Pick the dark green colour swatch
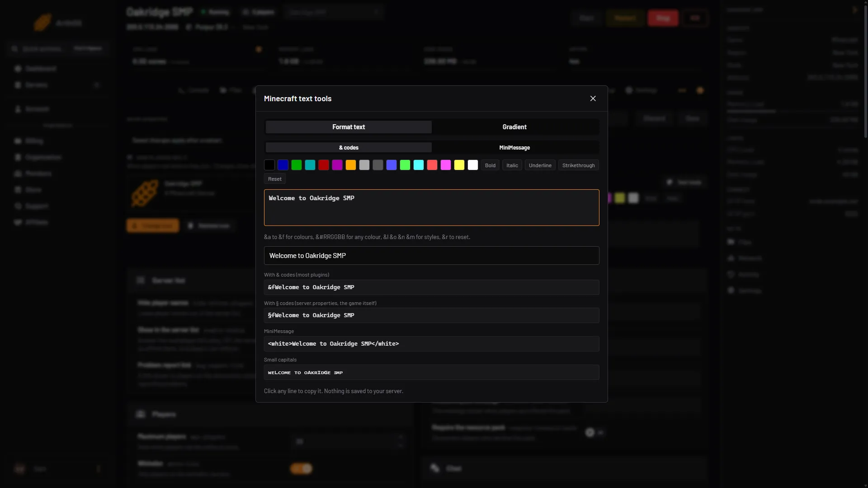 point(297,165)
